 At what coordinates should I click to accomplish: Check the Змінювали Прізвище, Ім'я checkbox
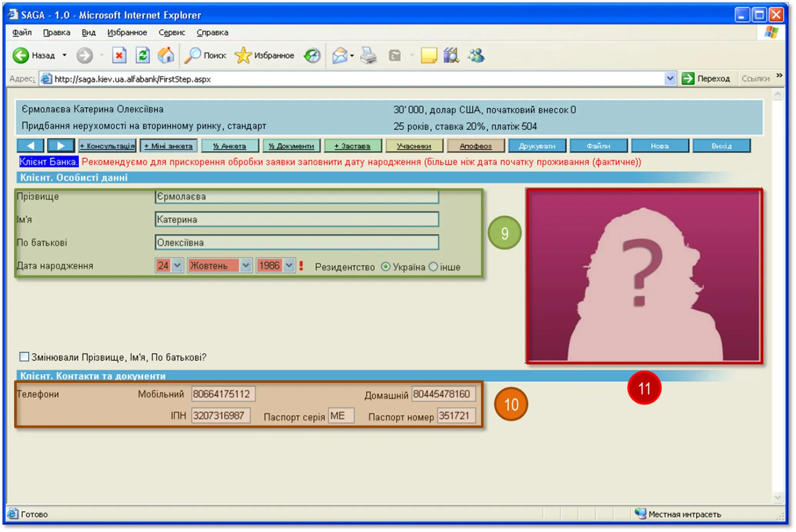pos(24,357)
